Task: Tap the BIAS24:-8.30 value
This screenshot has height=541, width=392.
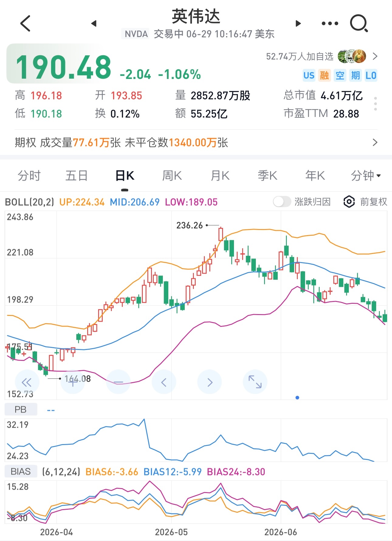Action: (x=236, y=472)
